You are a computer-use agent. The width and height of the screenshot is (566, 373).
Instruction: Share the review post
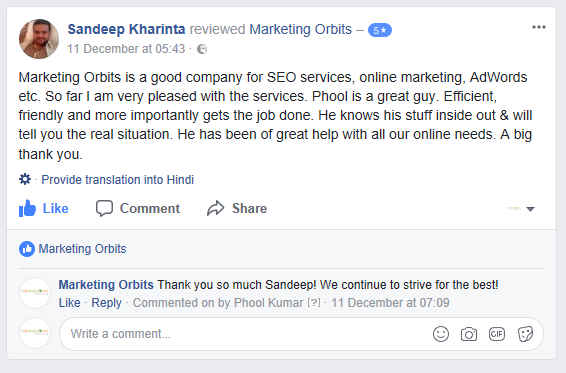pos(237,208)
